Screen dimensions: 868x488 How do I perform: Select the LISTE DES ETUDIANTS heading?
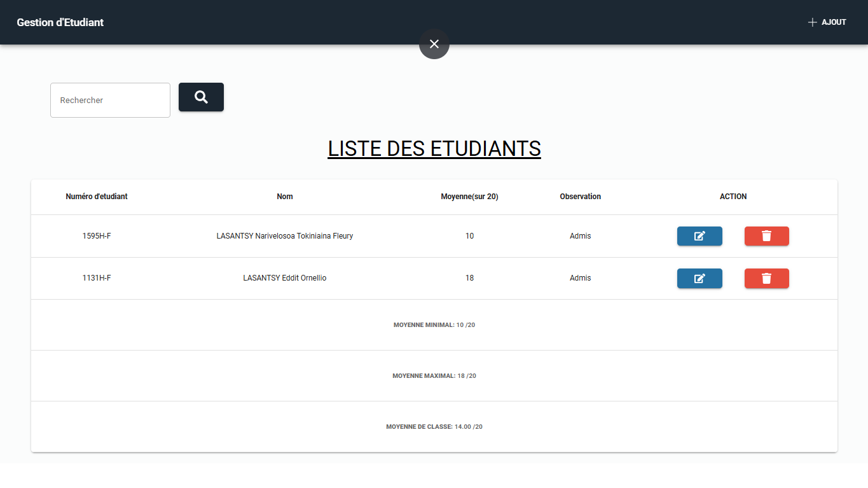point(434,148)
